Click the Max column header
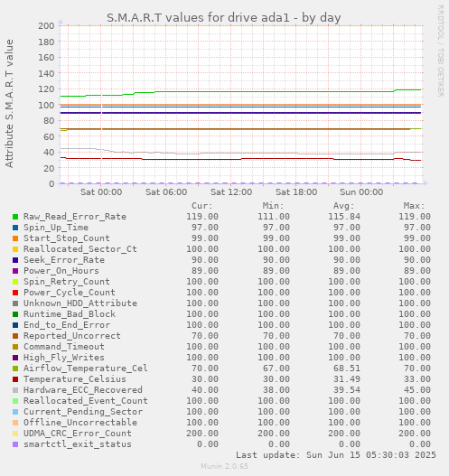The height and width of the screenshot is (476, 449). (414, 206)
